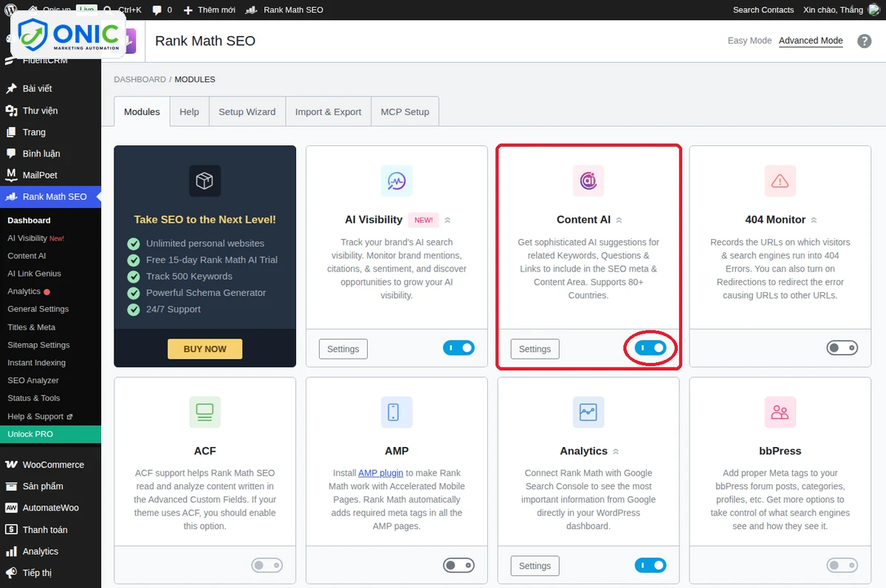Click the bbPress users icon
Screen dimensions: 886x588
[780, 412]
